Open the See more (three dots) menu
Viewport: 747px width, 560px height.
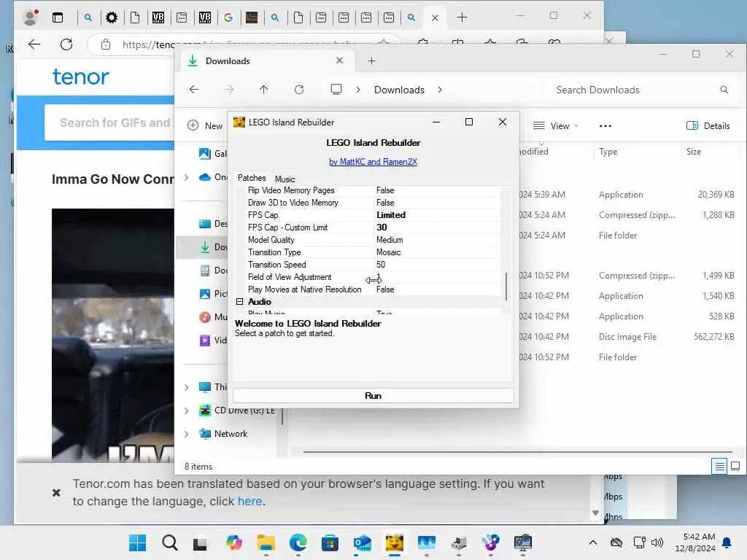605,126
